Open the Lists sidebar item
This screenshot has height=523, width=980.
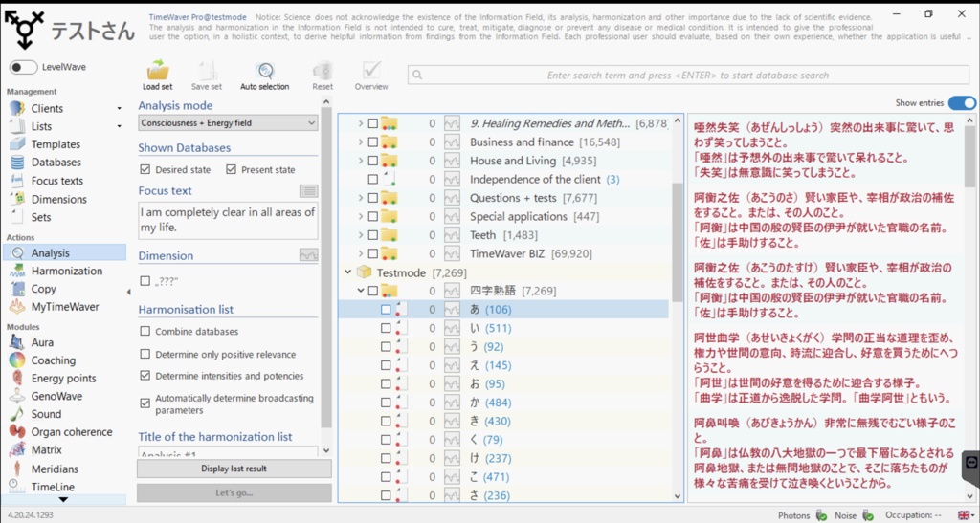[41, 126]
